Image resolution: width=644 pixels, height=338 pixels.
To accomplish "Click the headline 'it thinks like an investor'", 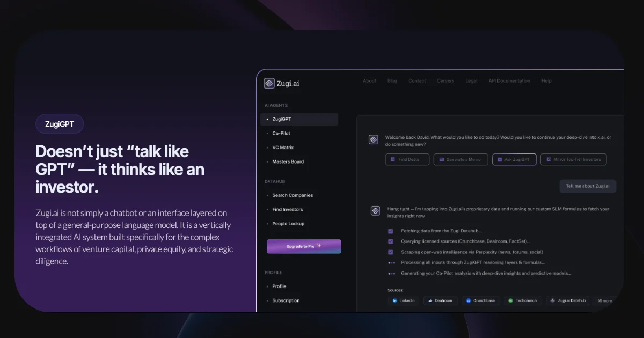I will click(x=120, y=179).
